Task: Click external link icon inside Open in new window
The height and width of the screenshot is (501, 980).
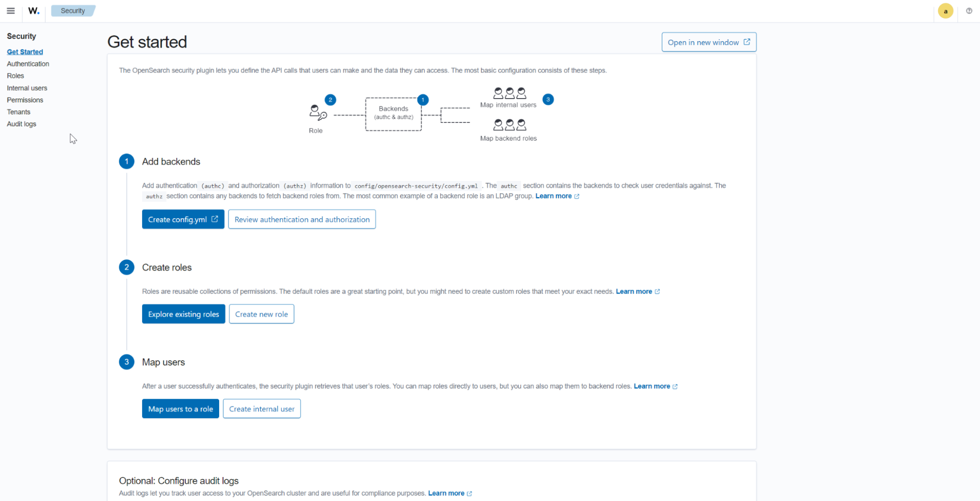Action: tap(747, 42)
